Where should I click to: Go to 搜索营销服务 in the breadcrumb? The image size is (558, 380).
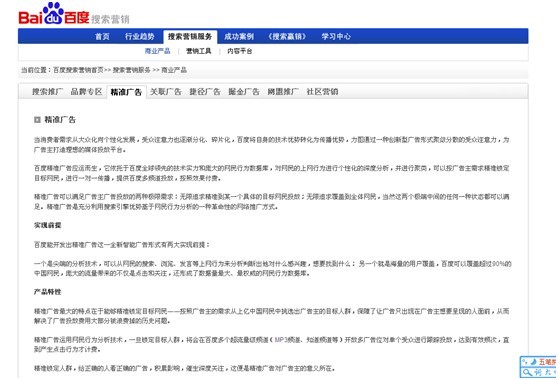(x=132, y=70)
